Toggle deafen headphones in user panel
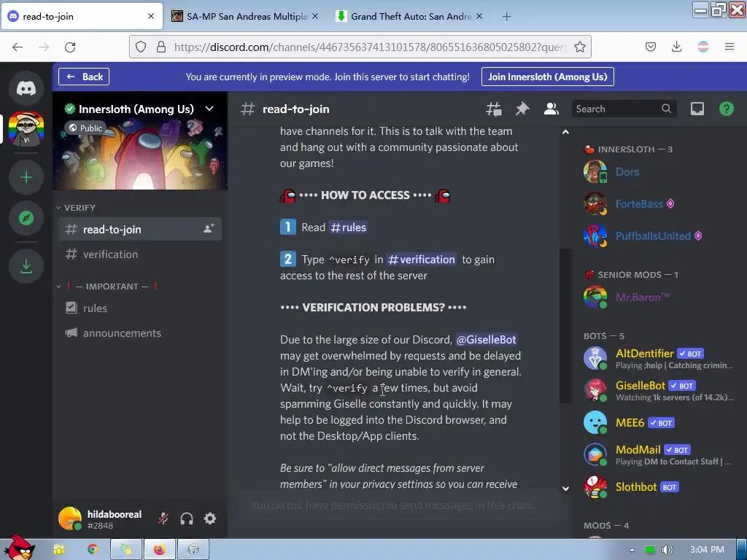This screenshot has height=560, width=747. coord(187,518)
